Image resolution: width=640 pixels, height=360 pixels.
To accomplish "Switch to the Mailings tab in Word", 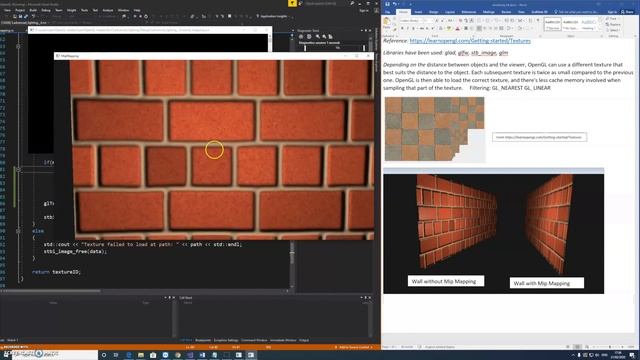I will coord(489,12).
